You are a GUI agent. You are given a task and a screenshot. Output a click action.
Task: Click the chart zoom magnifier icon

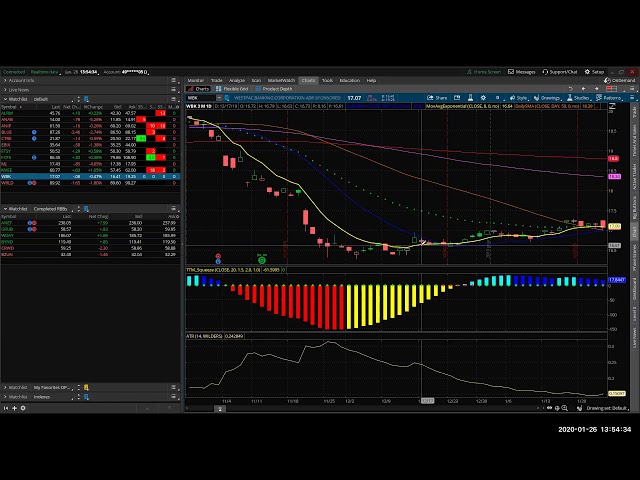pos(565,408)
